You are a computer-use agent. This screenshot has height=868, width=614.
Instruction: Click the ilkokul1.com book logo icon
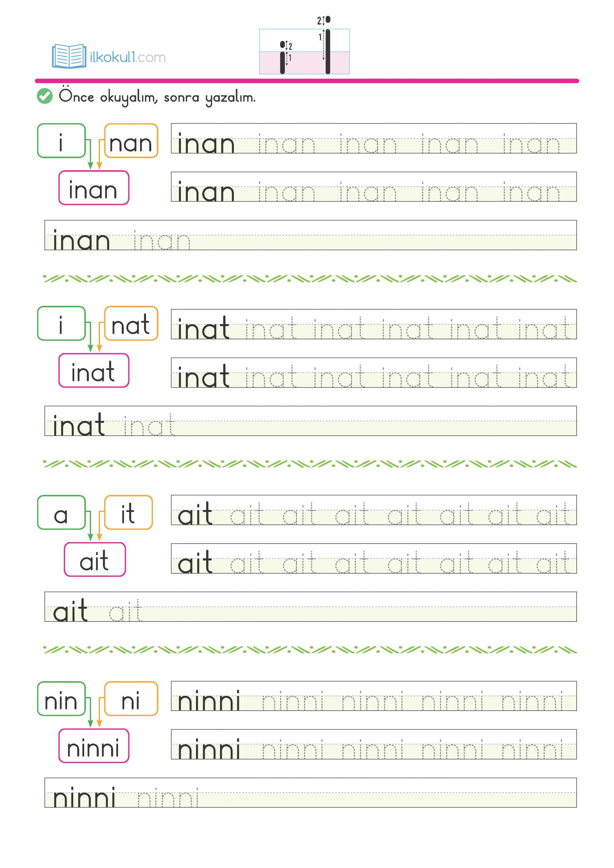69,56
